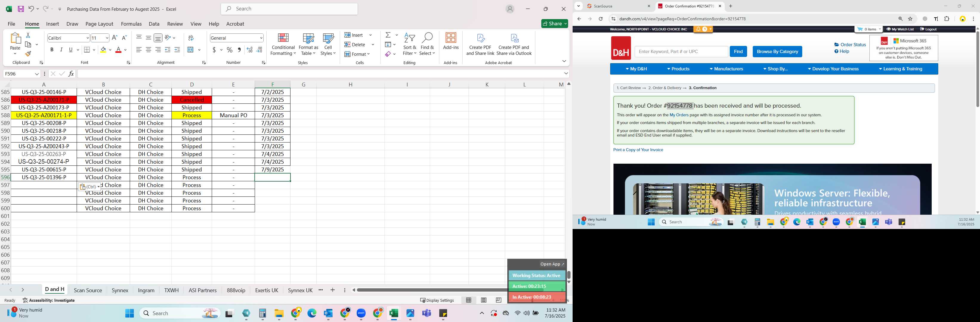Click the Save icon in Excel title bar

click(21, 9)
